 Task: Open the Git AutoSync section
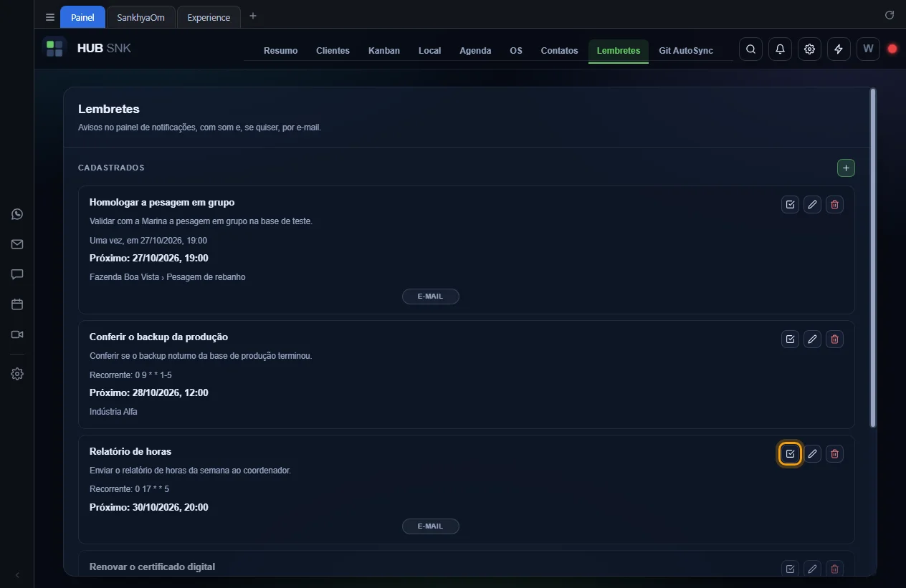click(x=686, y=50)
